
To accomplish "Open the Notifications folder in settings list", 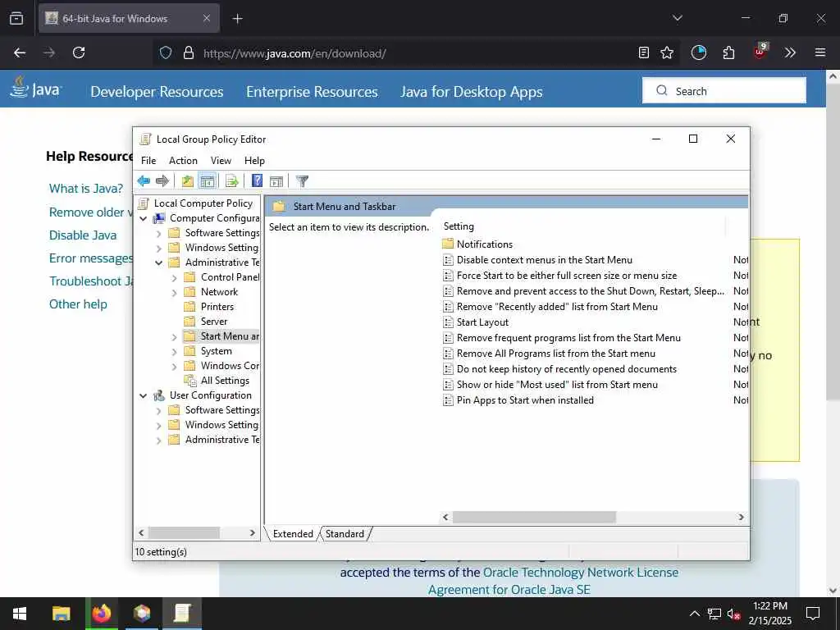I will point(484,244).
